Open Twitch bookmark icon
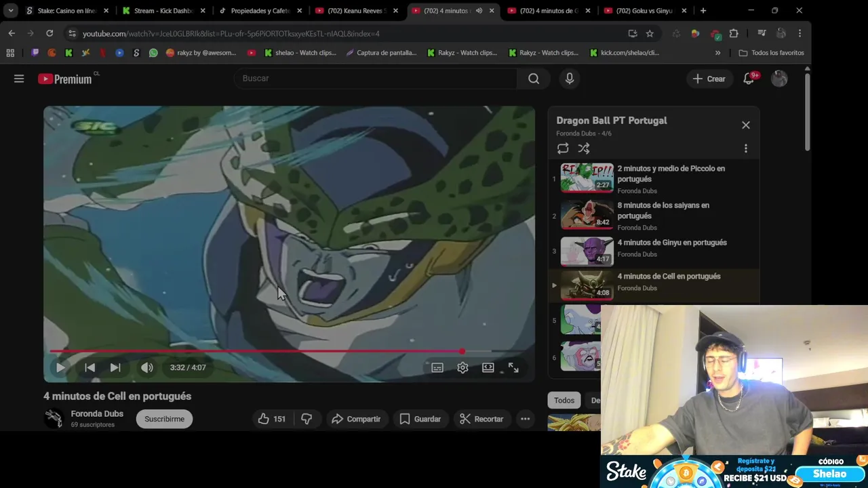 pos(35,53)
